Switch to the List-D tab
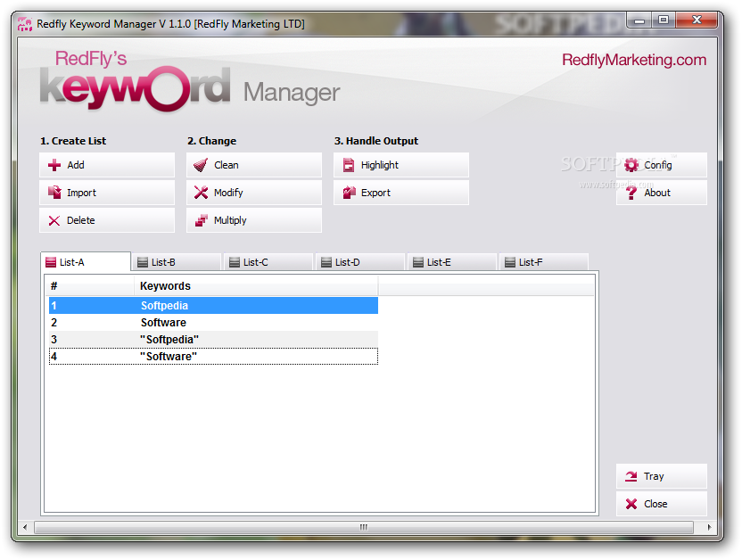The image size is (742, 560). point(360,262)
